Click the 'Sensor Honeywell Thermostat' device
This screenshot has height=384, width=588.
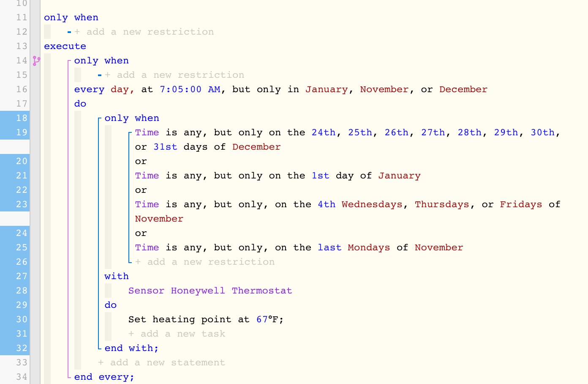(x=210, y=291)
